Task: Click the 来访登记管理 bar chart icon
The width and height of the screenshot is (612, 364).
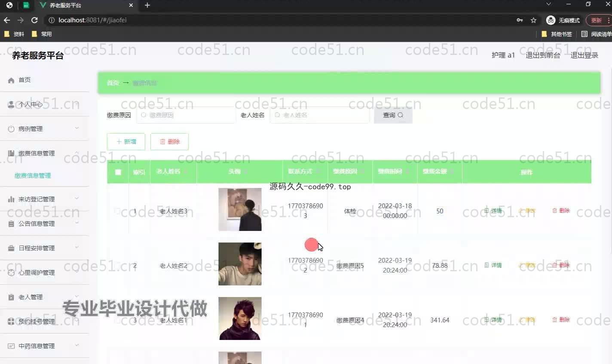Action: [11, 199]
